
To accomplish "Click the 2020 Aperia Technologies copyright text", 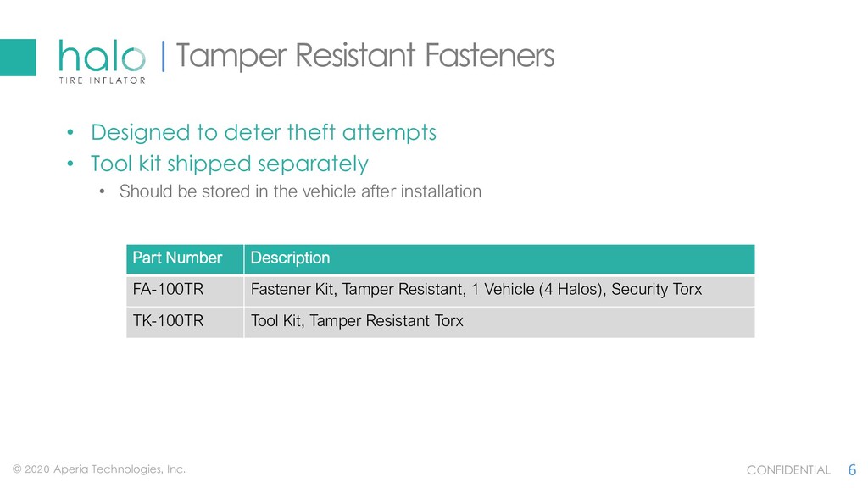I will pyautogui.click(x=99, y=469).
